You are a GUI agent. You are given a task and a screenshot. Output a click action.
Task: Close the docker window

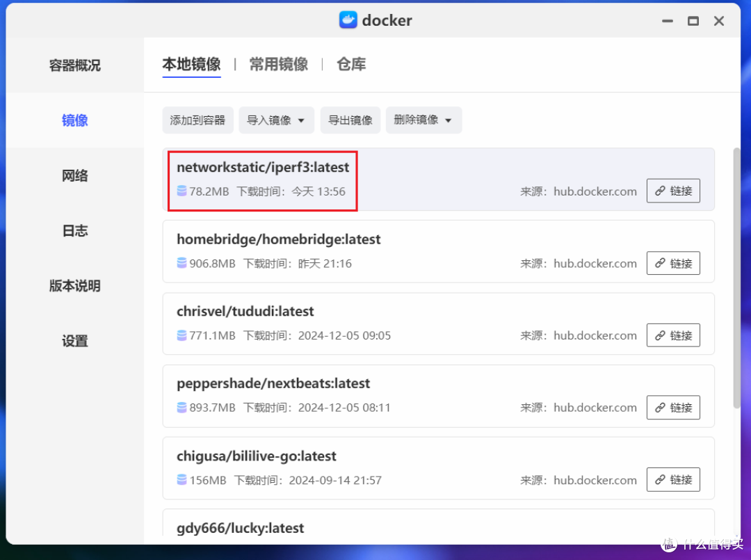tap(719, 21)
